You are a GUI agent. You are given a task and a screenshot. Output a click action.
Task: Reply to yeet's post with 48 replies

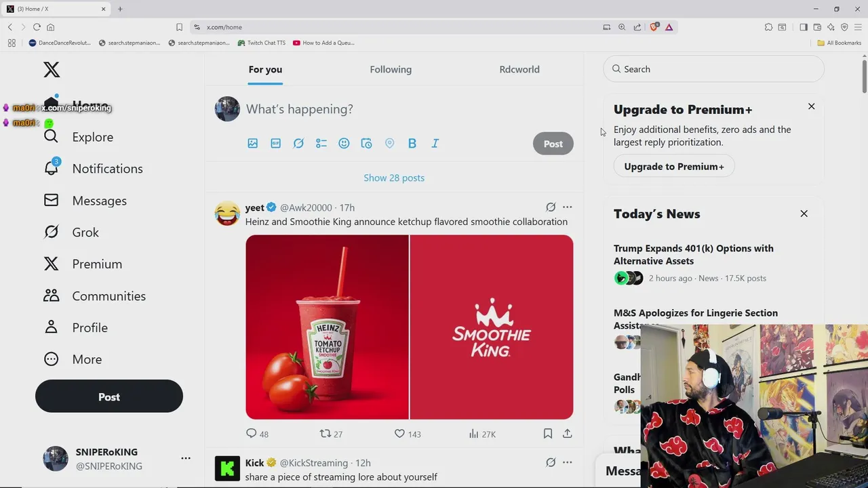tap(257, 434)
